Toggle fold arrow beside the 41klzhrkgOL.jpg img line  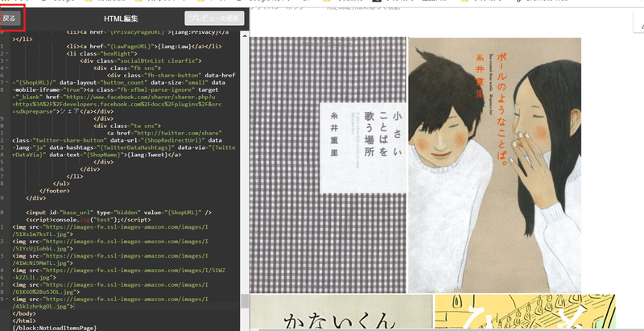coord(8,300)
